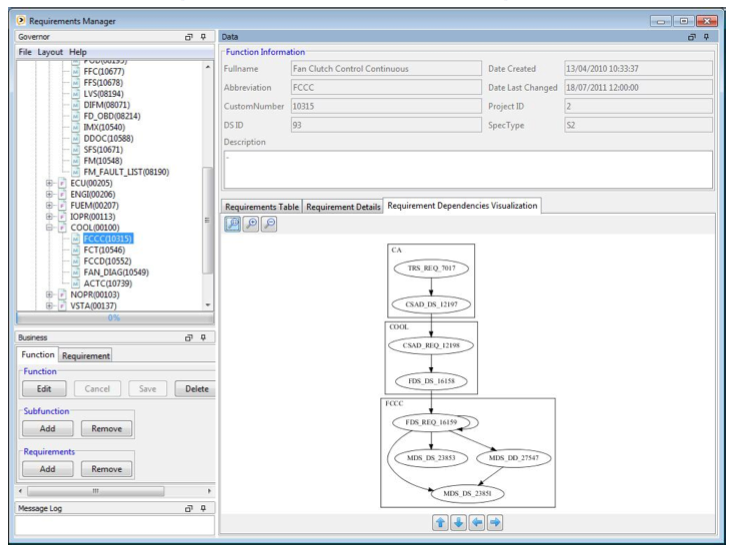Select FCCC(10315) in the tree
The image size is (734, 552).
pyautogui.click(x=108, y=239)
